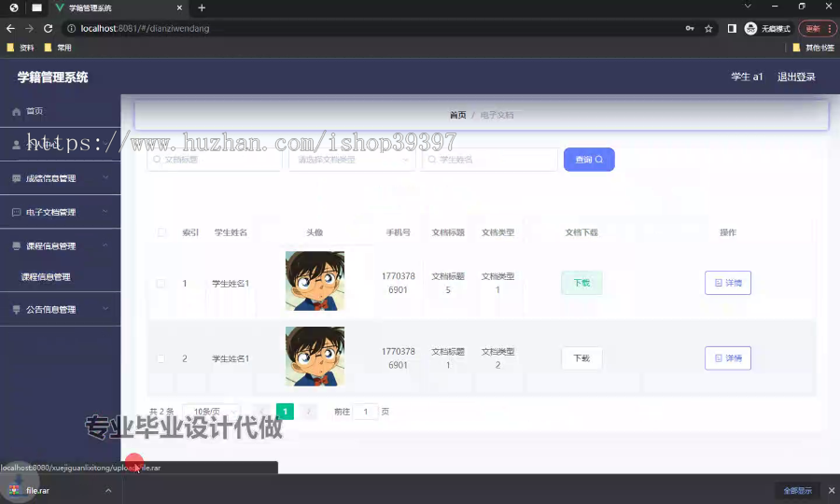
Task: Open 详情 for row 2
Action: click(727, 358)
